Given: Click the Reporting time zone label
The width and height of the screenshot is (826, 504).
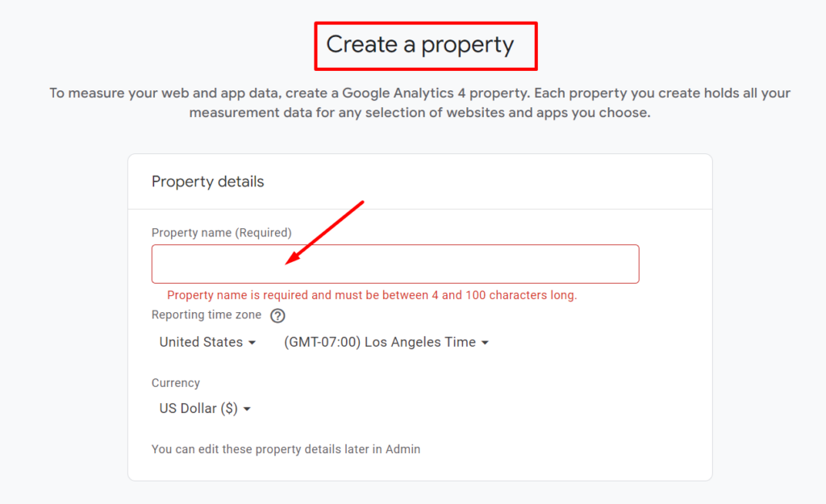Looking at the screenshot, I should click(x=206, y=314).
